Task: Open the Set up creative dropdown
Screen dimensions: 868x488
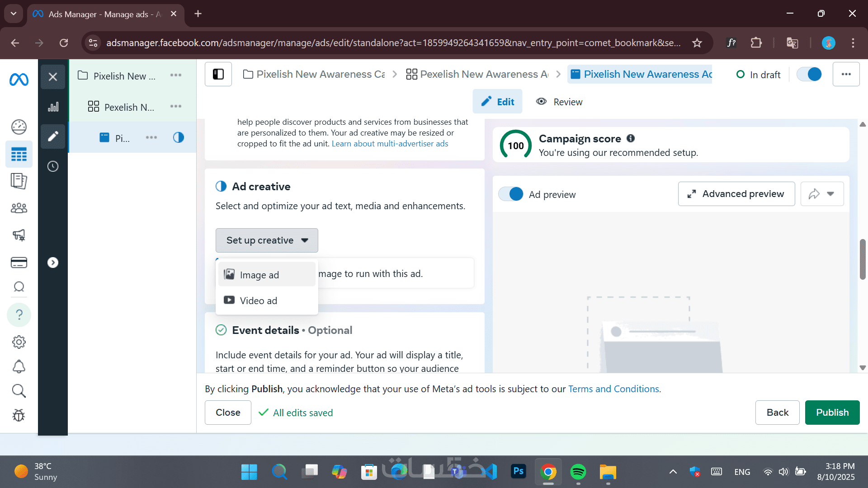Action: pos(267,240)
